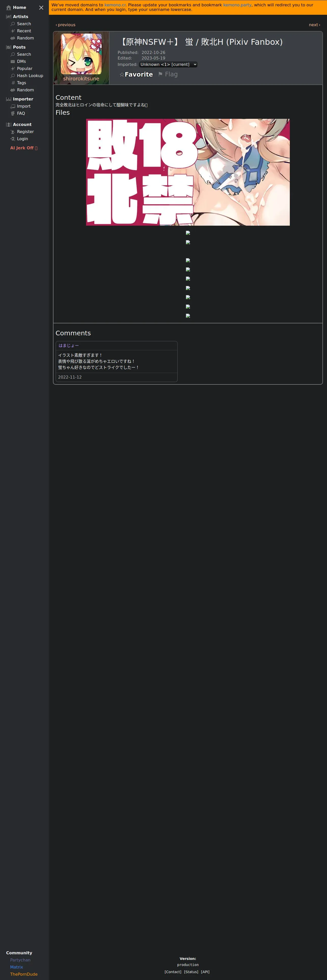The width and height of the screenshot is (327, 980).
Task: Open the artist avatar thumbnail
Action: tap(81, 54)
